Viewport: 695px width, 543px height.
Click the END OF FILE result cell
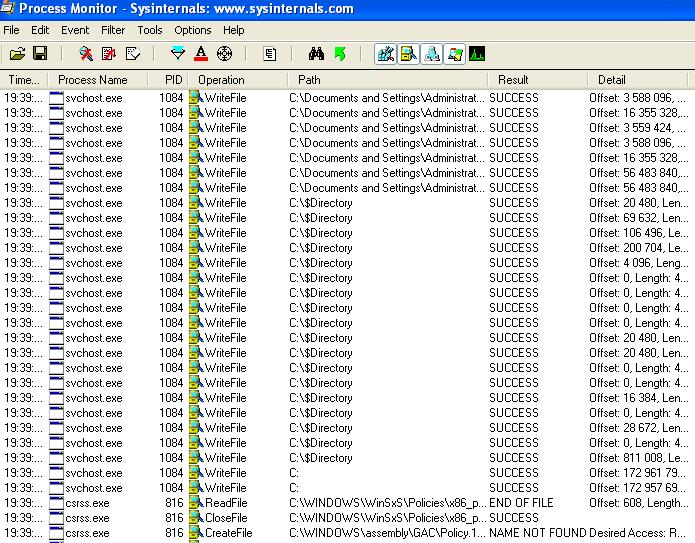(x=521, y=503)
